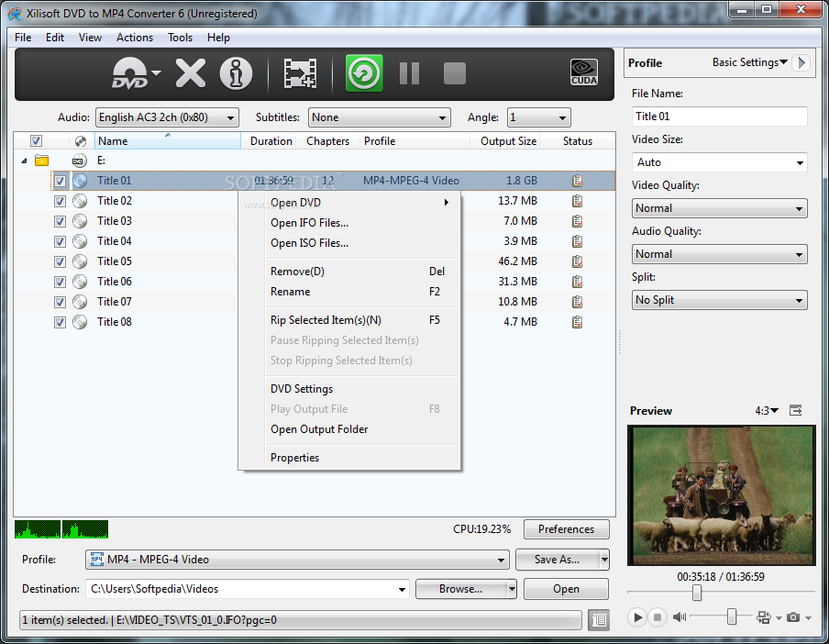The width and height of the screenshot is (829, 644).
Task: Click the preview video thumbnail
Action: (721, 495)
